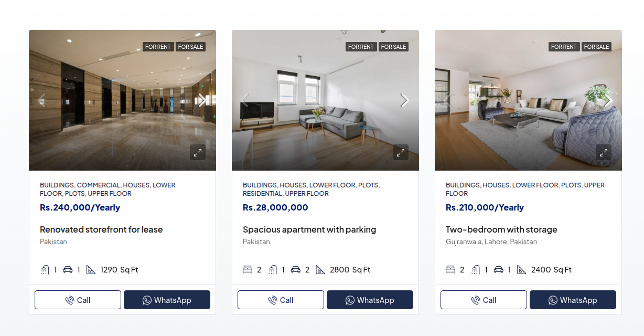The height and width of the screenshot is (336, 644).
Task: Contact Two-bedroom listing via WhatsApp
Action: 573,300
